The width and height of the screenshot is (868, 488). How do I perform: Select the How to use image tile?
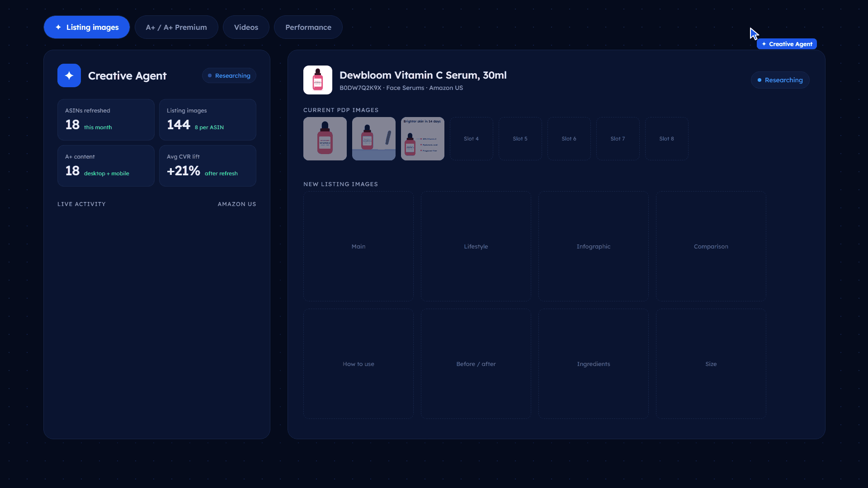pos(359,364)
